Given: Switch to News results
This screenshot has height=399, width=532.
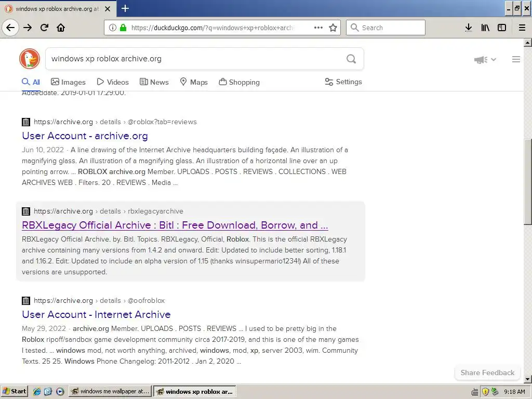Looking at the screenshot, I should click(154, 82).
